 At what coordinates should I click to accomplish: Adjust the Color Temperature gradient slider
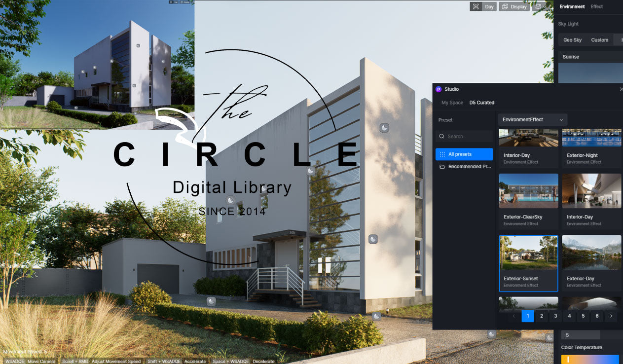click(x=590, y=359)
